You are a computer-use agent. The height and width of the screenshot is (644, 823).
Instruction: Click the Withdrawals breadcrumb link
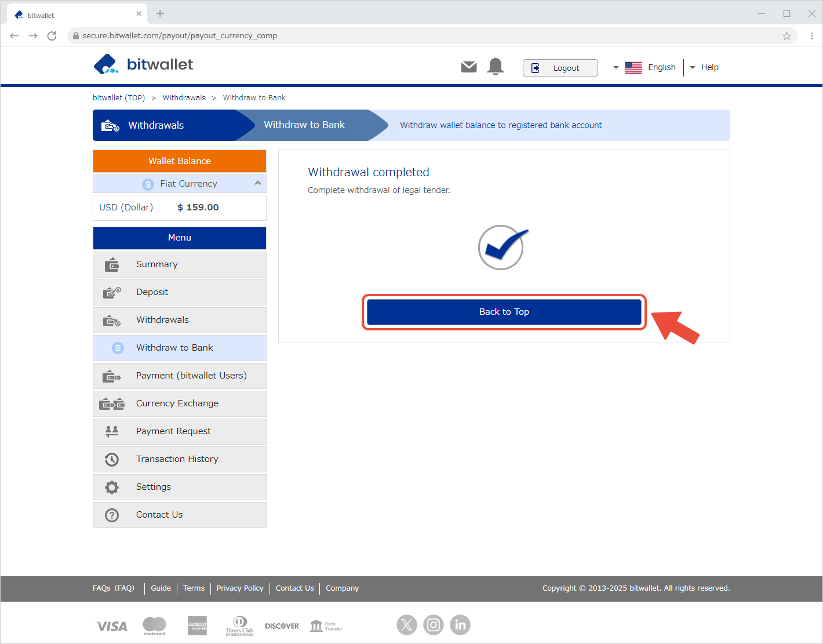(184, 97)
